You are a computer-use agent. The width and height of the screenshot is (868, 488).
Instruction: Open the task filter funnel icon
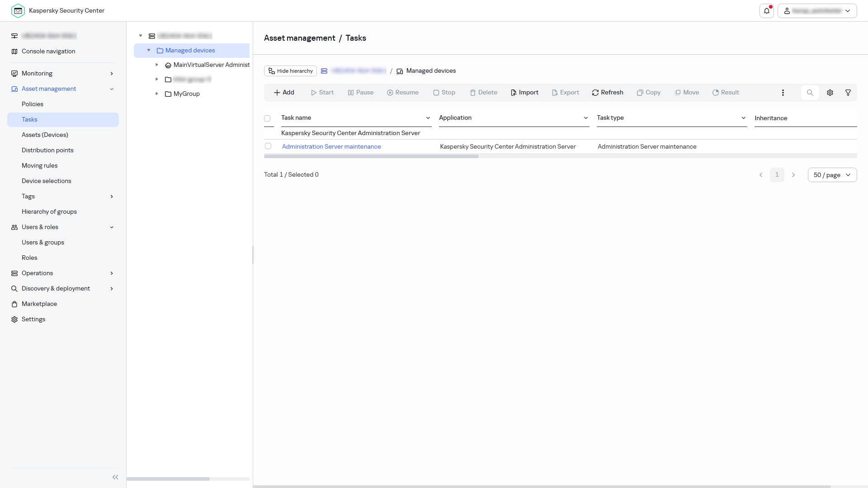point(848,93)
